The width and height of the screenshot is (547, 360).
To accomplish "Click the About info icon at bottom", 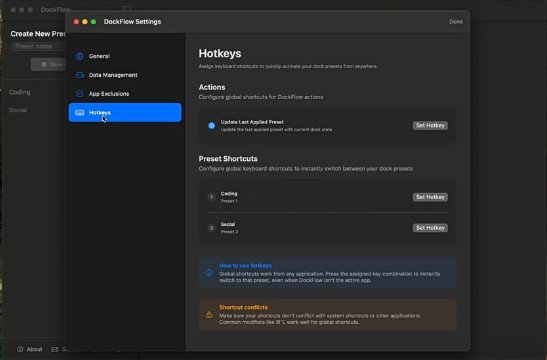I will (20, 349).
